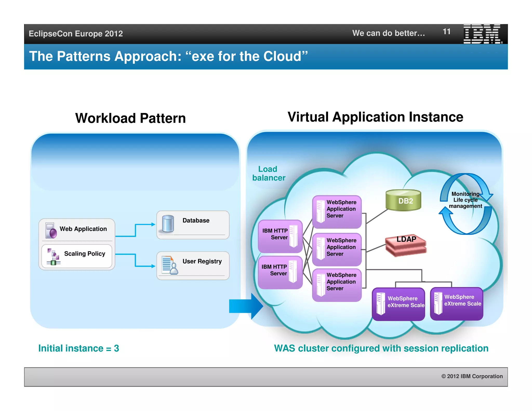Click the Load balancer label
The height and width of the screenshot is (411, 532).
[x=269, y=173]
